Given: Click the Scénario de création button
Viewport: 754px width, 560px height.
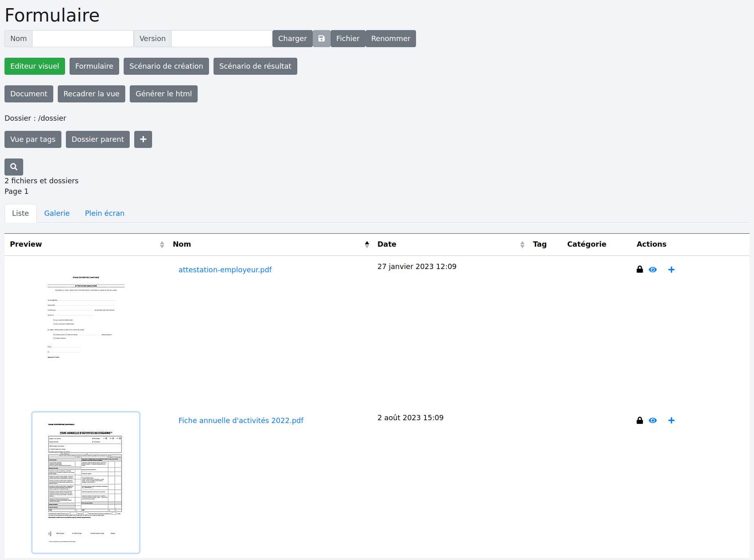Looking at the screenshot, I should coord(166,66).
